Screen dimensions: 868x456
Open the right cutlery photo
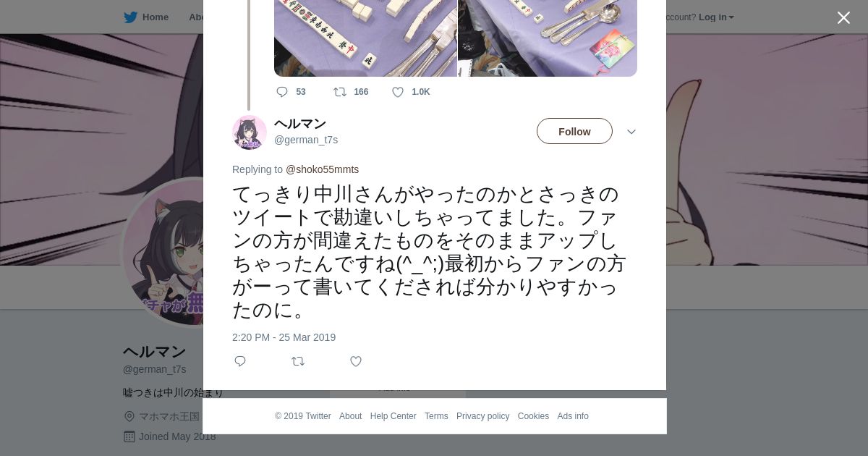[548, 38]
